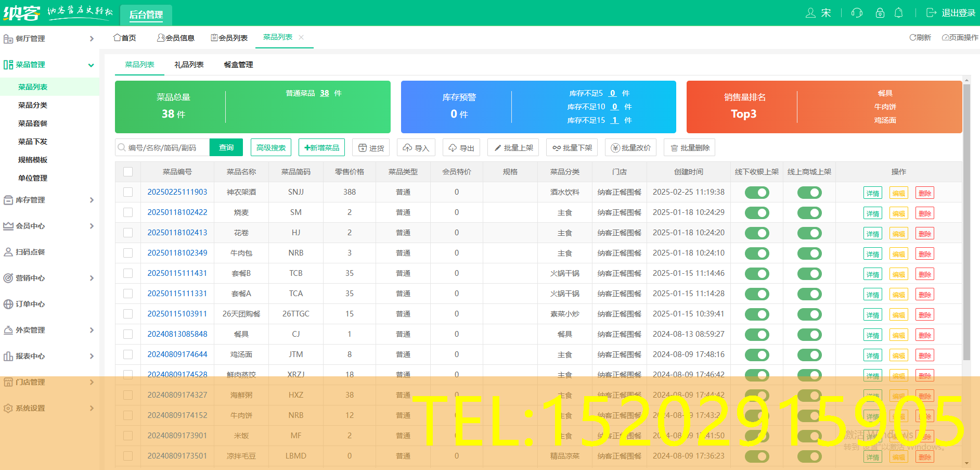Click the 退出登录 logout icon
The height and width of the screenshot is (470, 980).
931,13
